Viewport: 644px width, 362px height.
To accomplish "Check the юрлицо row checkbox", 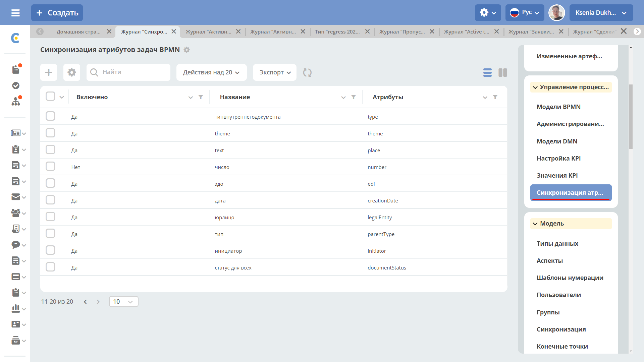I will coord(50,217).
